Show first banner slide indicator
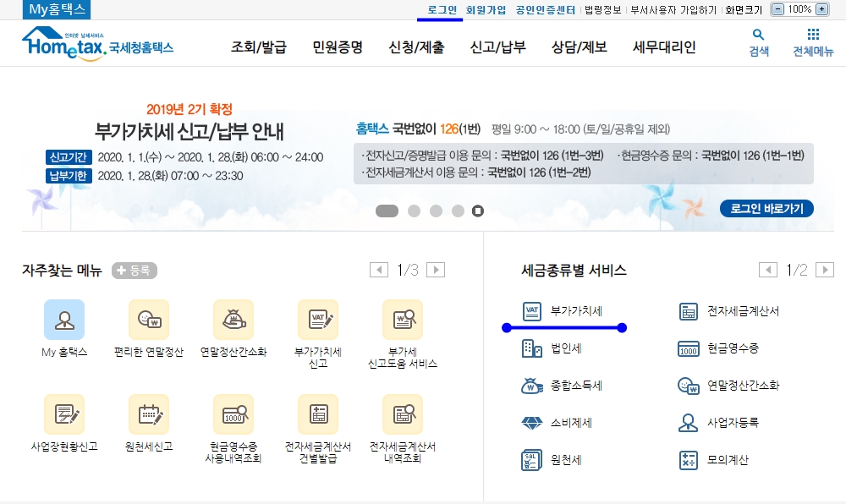Screen dimensions: 846x504 coord(387,211)
